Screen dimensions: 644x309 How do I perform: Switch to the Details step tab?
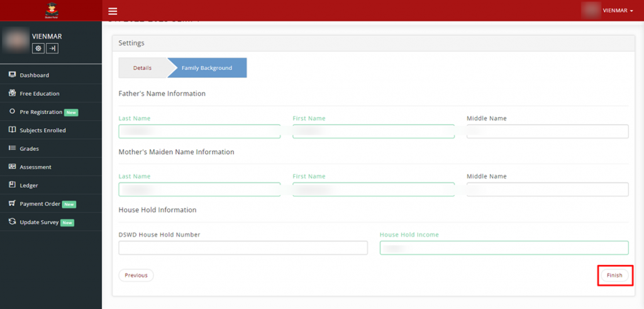point(142,68)
